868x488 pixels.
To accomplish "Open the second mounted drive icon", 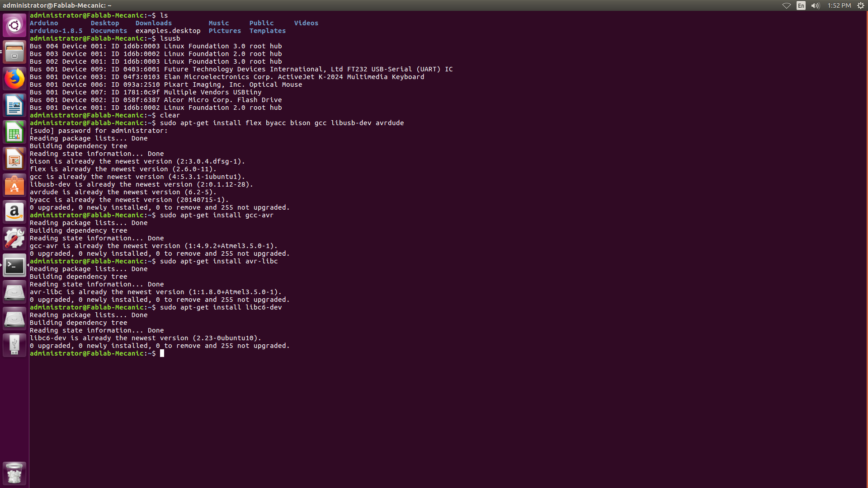I will click(14, 319).
